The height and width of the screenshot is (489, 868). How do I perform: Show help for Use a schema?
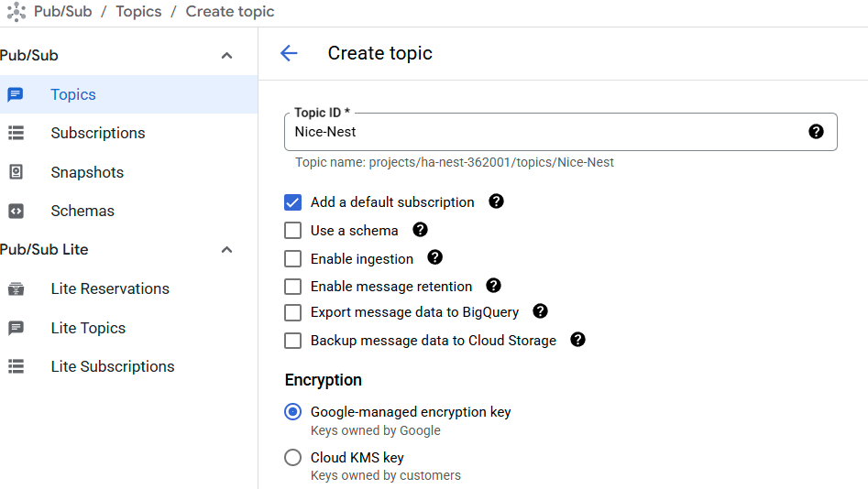click(x=420, y=230)
